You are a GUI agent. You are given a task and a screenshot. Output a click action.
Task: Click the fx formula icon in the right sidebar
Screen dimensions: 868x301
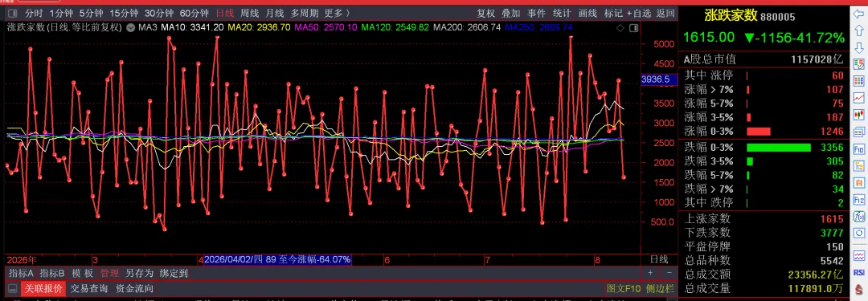(x=859, y=217)
